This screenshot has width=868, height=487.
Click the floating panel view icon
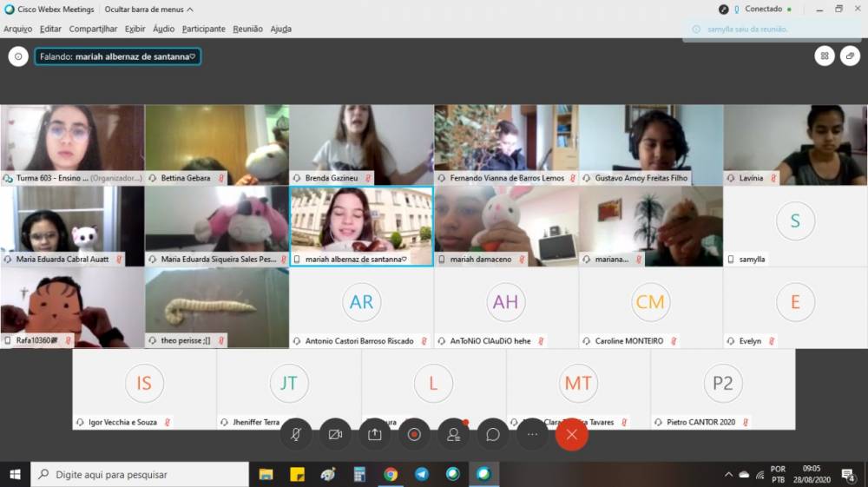click(x=850, y=56)
